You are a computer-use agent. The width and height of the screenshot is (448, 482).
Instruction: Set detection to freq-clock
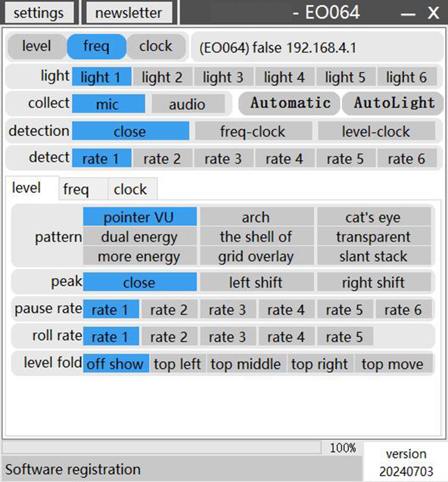(x=253, y=132)
